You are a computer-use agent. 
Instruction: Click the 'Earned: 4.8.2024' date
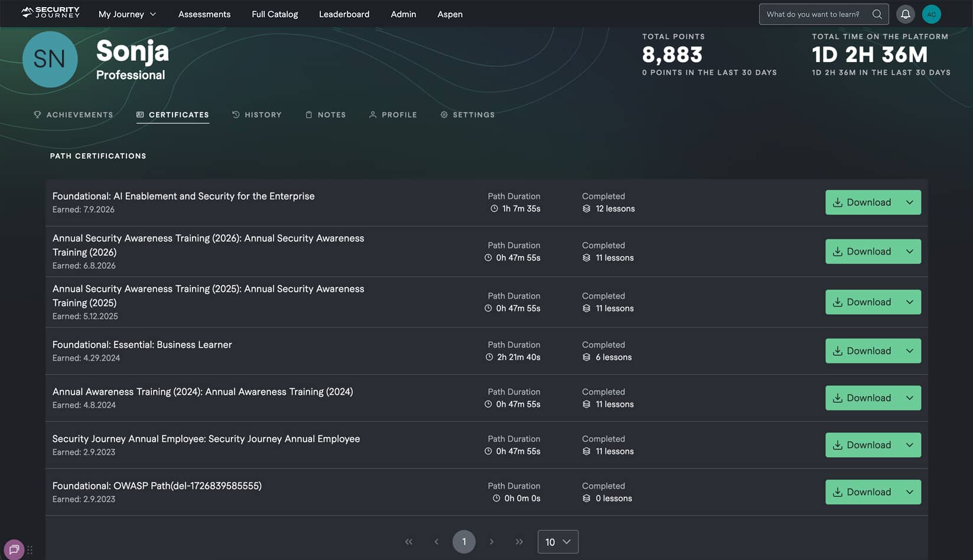click(x=84, y=405)
